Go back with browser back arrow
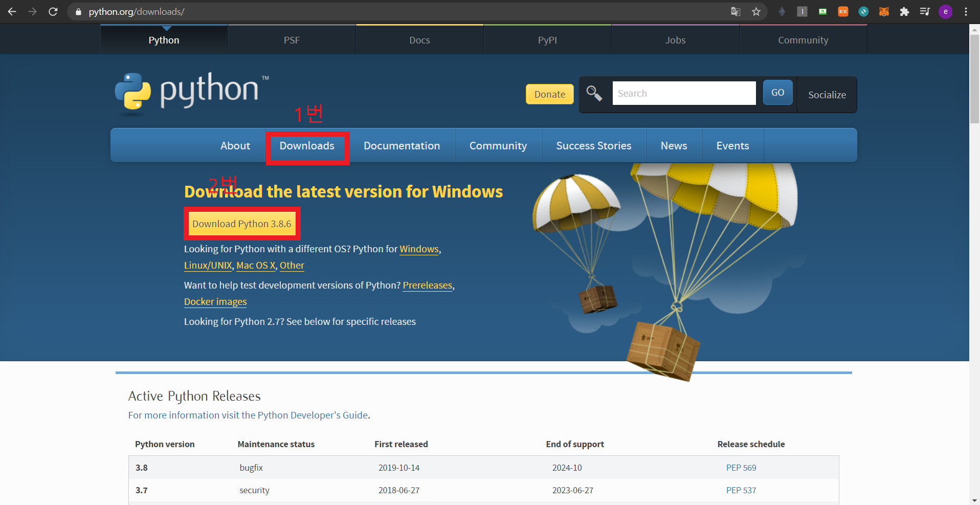The width and height of the screenshot is (980, 505). click(x=12, y=11)
